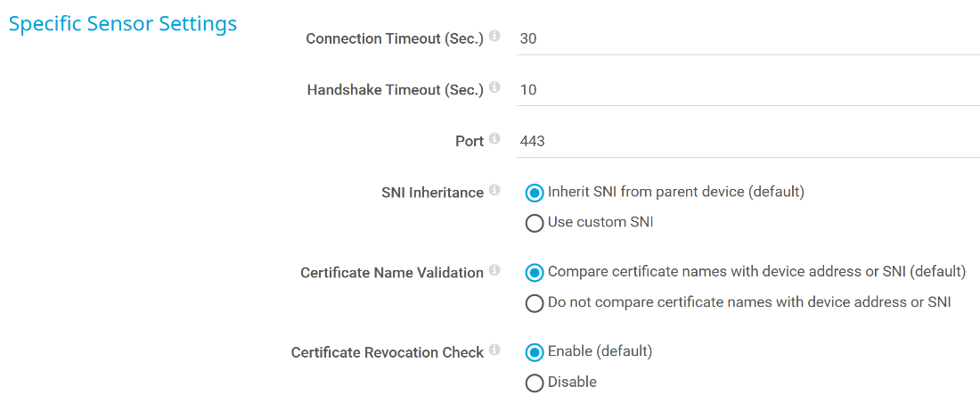Image resolution: width=980 pixels, height=412 pixels.
Task: Select Compare certificate names with device address
Action: click(x=535, y=273)
